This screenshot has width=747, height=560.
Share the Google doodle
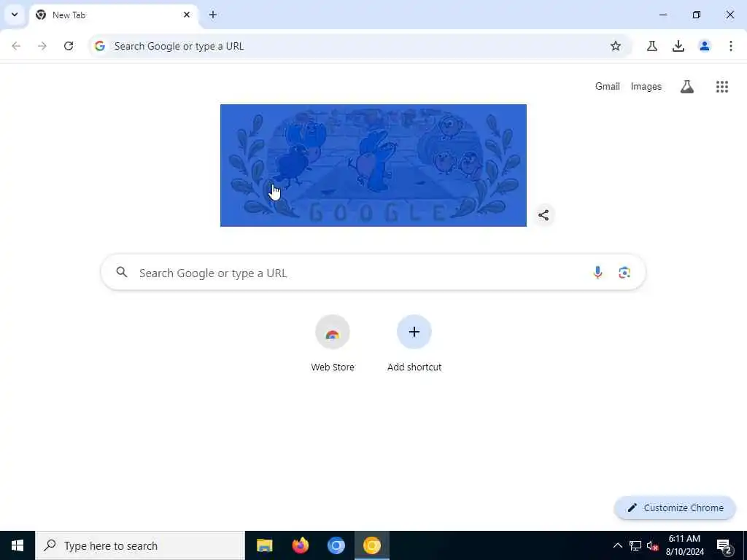[543, 215]
